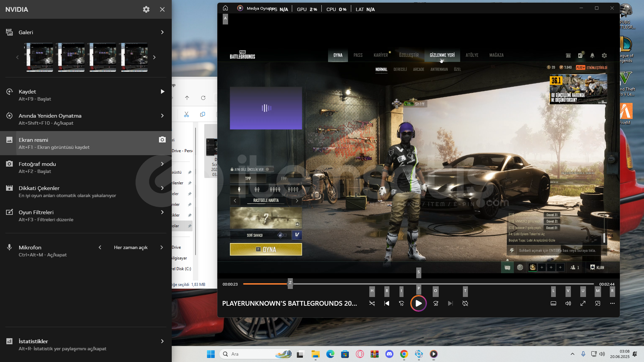Show previous gallery thumbnails arrow
The height and width of the screenshot is (362, 644).
[17, 57]
